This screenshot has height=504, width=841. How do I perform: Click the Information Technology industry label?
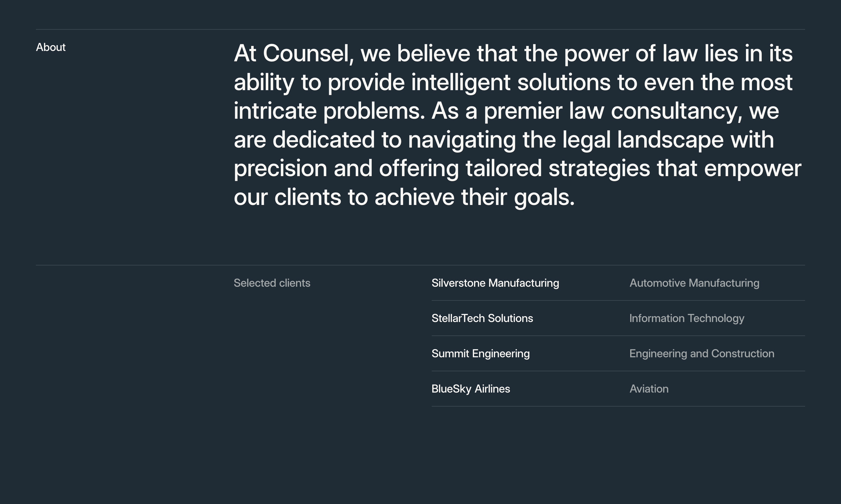pyautogui.click(x=687, y=318)
